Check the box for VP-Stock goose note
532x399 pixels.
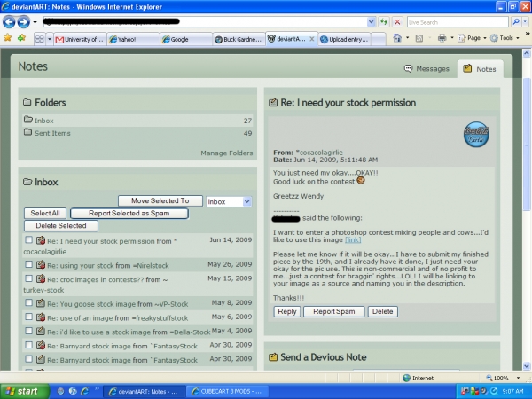pos(29,302)
